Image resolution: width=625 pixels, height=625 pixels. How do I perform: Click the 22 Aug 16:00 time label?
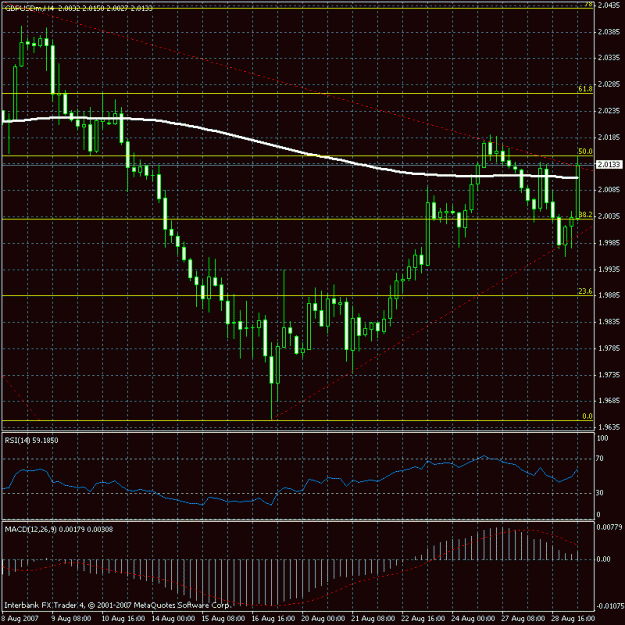pos(424,619)
